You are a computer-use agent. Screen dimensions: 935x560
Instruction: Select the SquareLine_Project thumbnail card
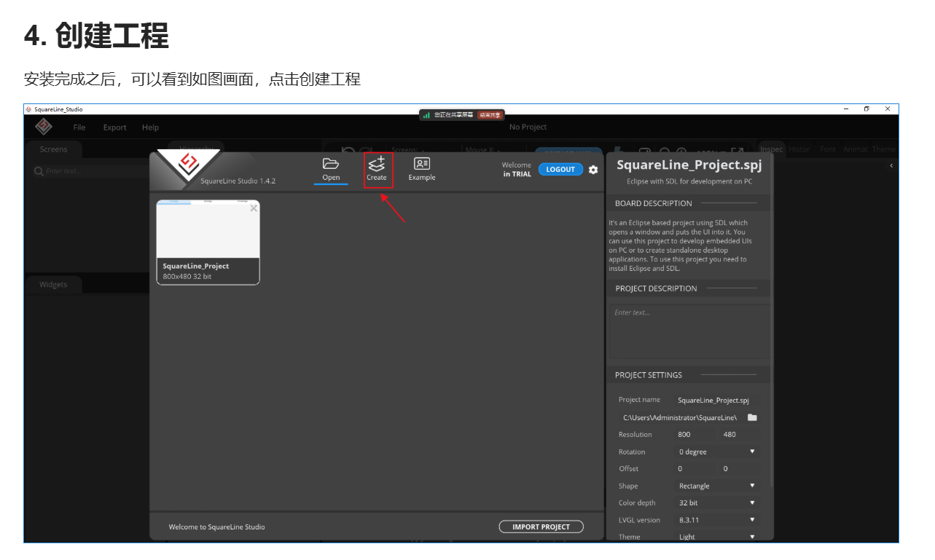(208, 242)
